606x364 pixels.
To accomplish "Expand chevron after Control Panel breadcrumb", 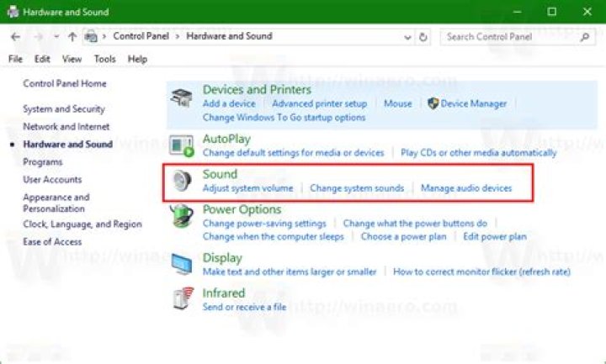I will [x=178, y=37].
